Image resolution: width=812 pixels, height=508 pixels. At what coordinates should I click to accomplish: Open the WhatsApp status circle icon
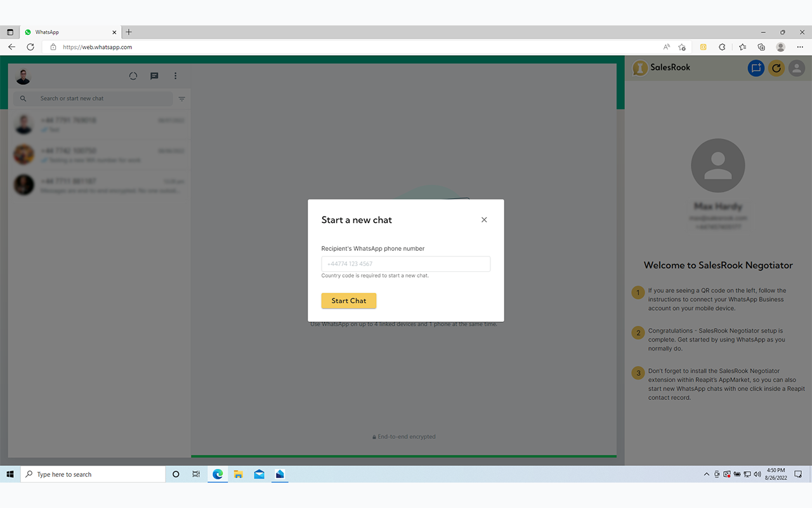click(133, 76)
